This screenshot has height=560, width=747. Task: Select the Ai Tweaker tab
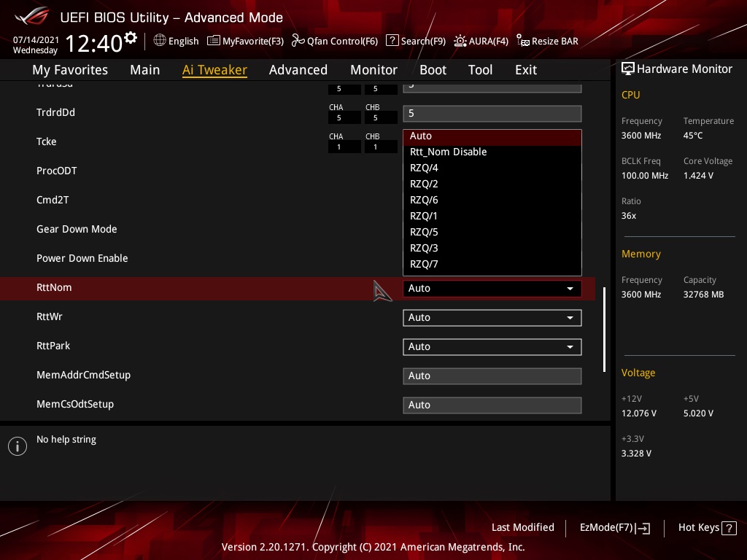pos(214,70)
